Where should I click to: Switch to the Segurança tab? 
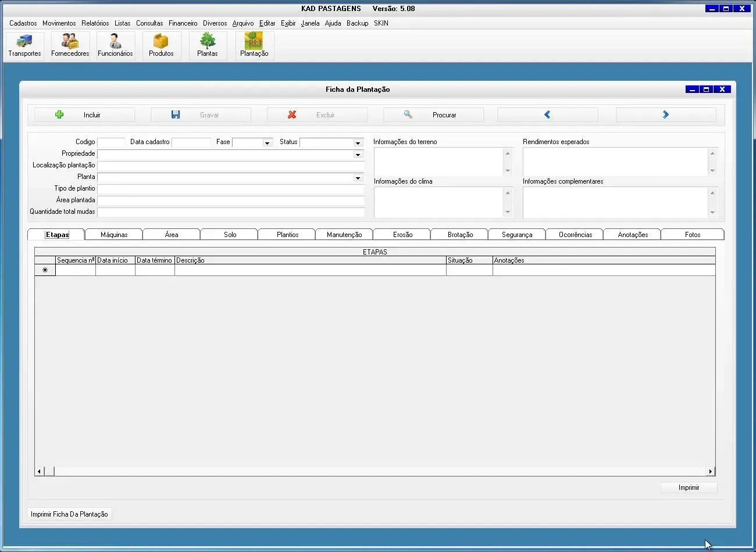pos(517,235)
